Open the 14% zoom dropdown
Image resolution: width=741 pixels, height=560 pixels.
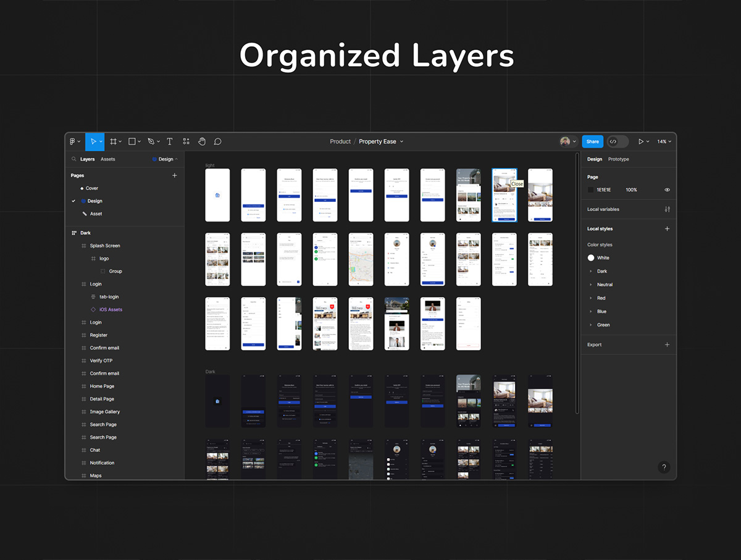[664, 141]
